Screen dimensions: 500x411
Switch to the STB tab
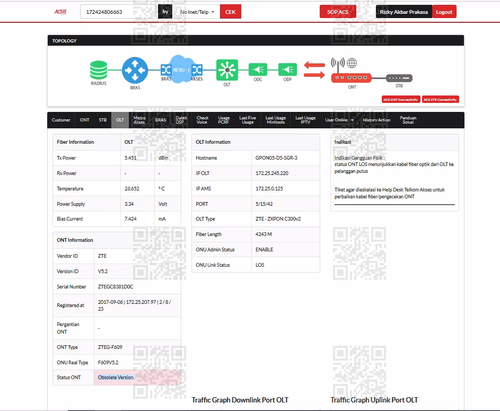[x=103, y=120]
